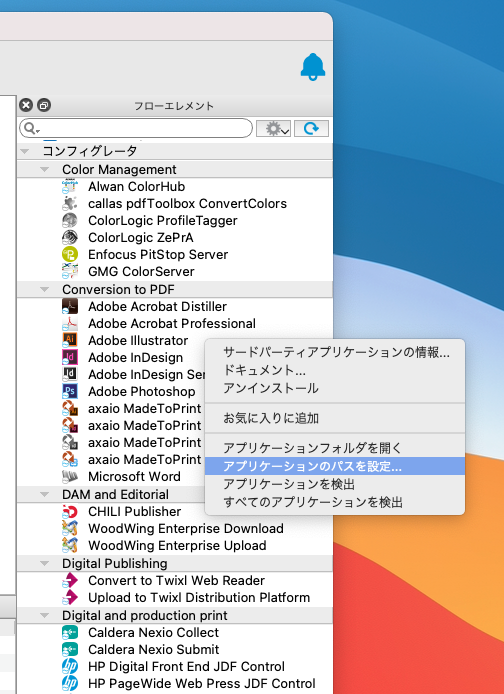The image size is (504, 694).
Task: Select the GMG ColorServer icon
Action: click(x=70, y=271)
